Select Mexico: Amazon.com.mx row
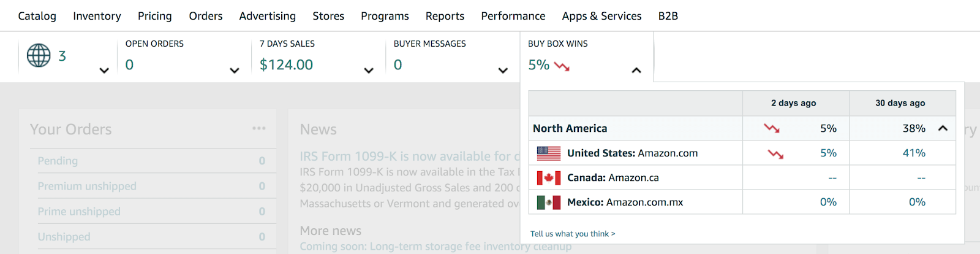980x254 pixels. (742, 202)
